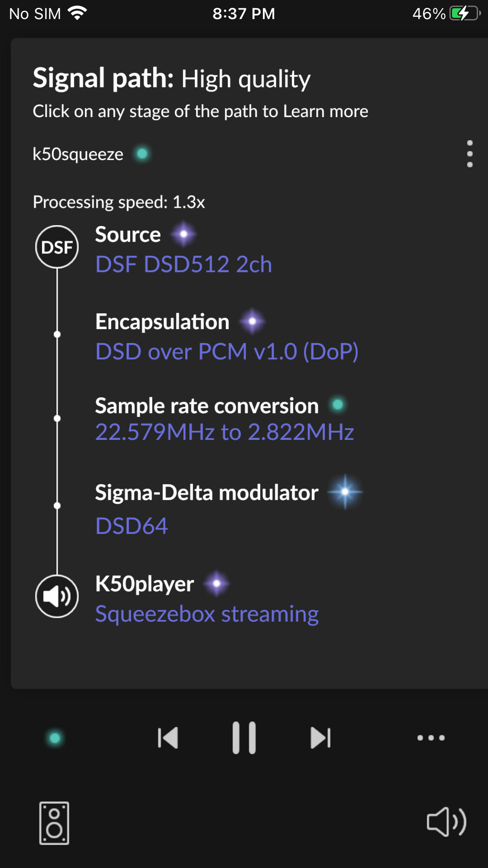Click the DSF source format icon
The width and height of the screenshot is (488, 868).
57,247
